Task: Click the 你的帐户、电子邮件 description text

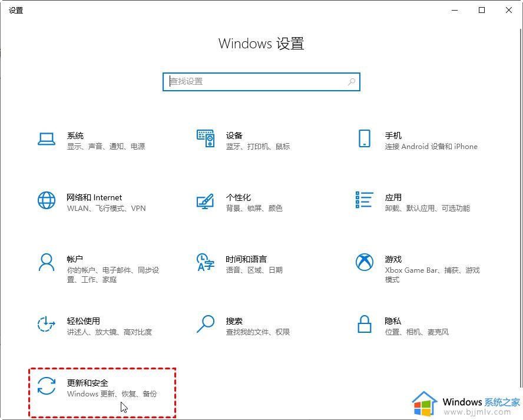Action: [113, 275]
